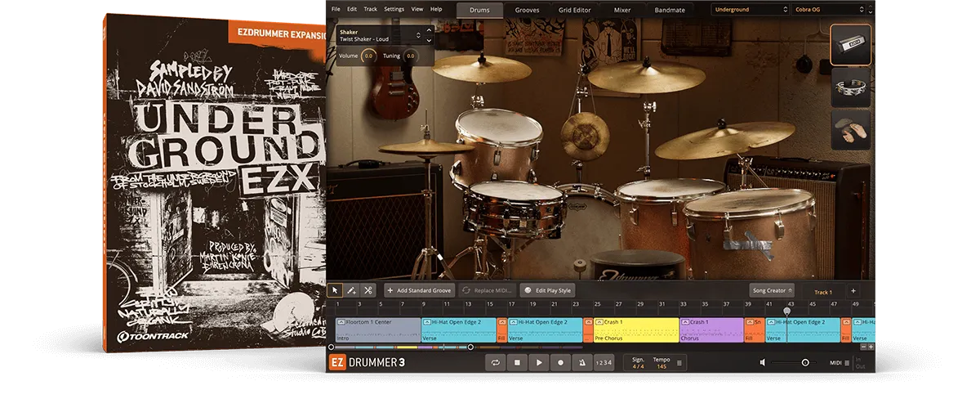Click Add Standard Groove button

pos(419,290)
